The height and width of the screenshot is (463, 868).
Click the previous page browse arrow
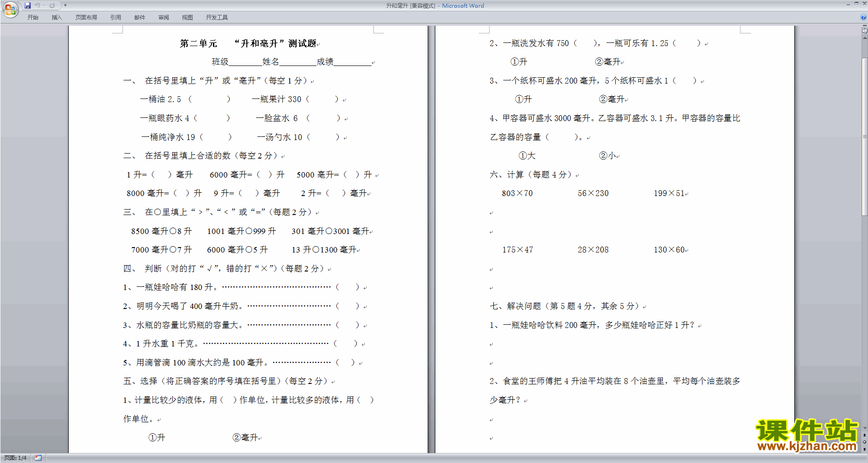865,435
